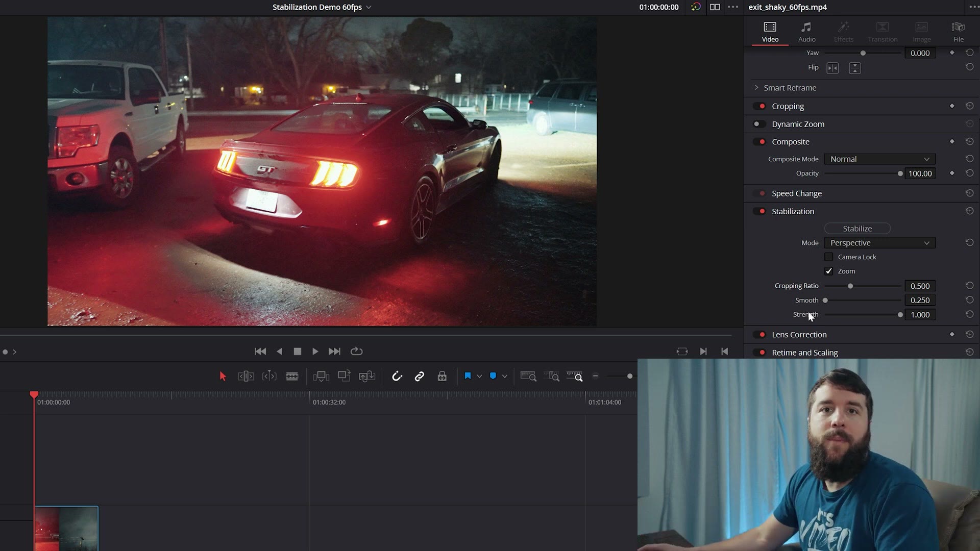Select the Trim Edit mode tool
Image resolution: width=980 pixels, height=551 pixels.
pos(246,377)
